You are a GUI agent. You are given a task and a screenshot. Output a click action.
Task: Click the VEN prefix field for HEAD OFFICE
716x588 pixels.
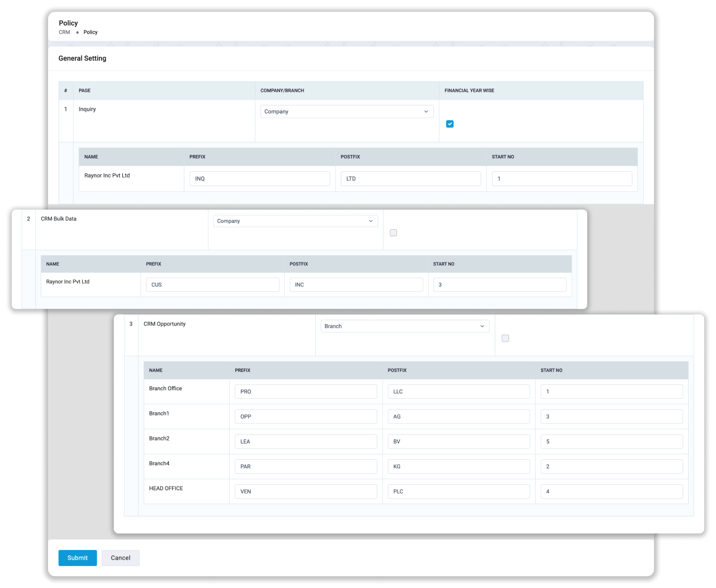click(x=306, y=491)
